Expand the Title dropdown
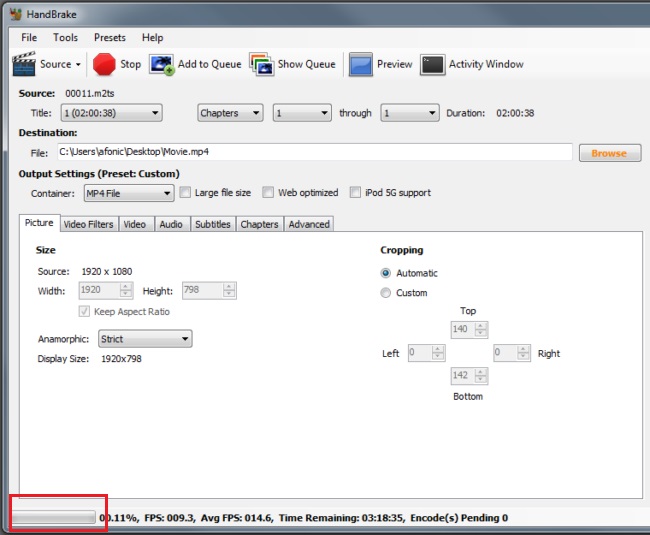This screenshot has height=535, width=650. point(111,114)
